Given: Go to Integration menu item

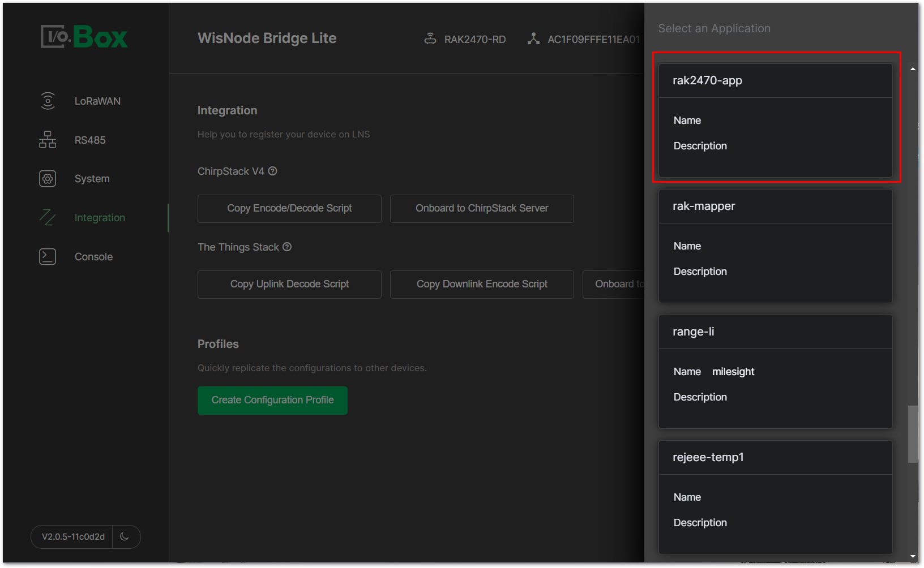Looking at the screenshot, I should click(x=100, y=218).
